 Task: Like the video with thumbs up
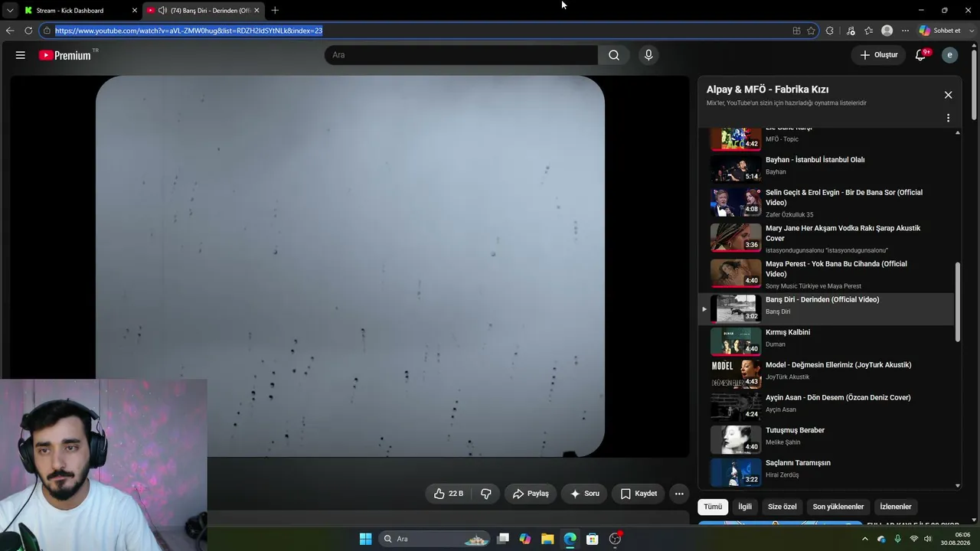tap(449, 494)
